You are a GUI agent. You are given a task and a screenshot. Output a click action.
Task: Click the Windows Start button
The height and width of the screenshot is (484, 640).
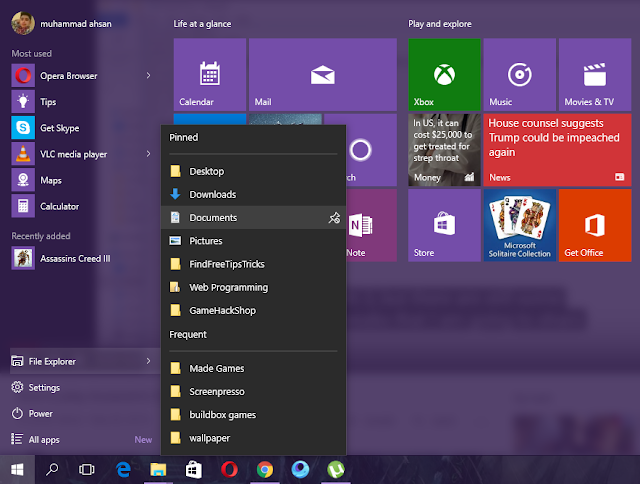[x=17, y=470]
